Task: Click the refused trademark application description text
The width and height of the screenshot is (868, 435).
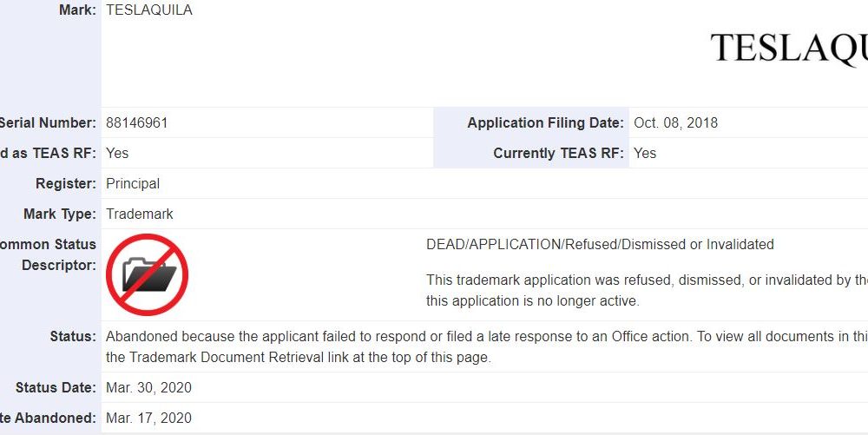Action: 648,291
